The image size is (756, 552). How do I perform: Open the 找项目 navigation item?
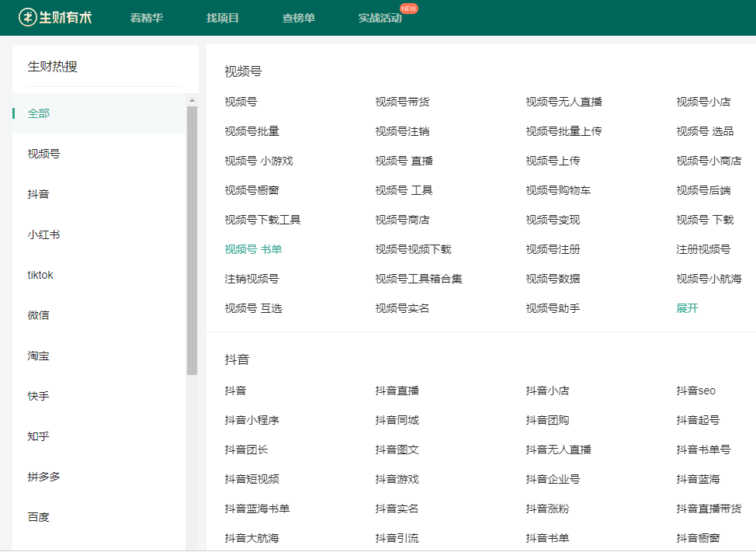point(223,18)
